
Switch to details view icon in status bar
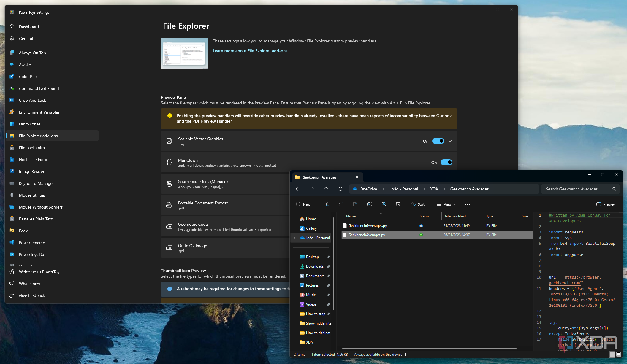click(x=612, y=354)
